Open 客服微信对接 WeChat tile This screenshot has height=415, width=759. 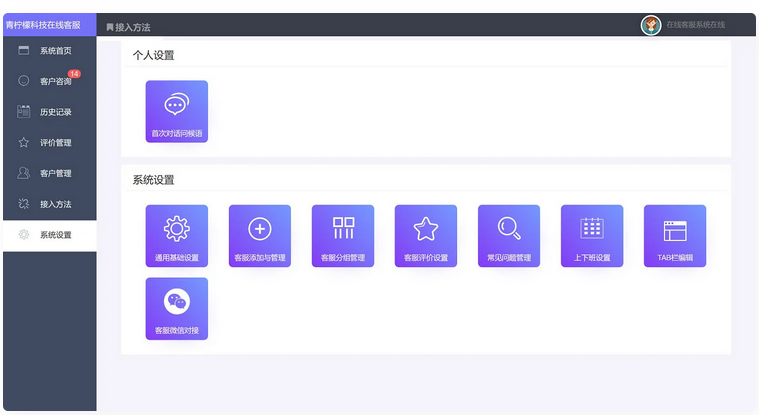pyautogui.click(x=177, y=308)
